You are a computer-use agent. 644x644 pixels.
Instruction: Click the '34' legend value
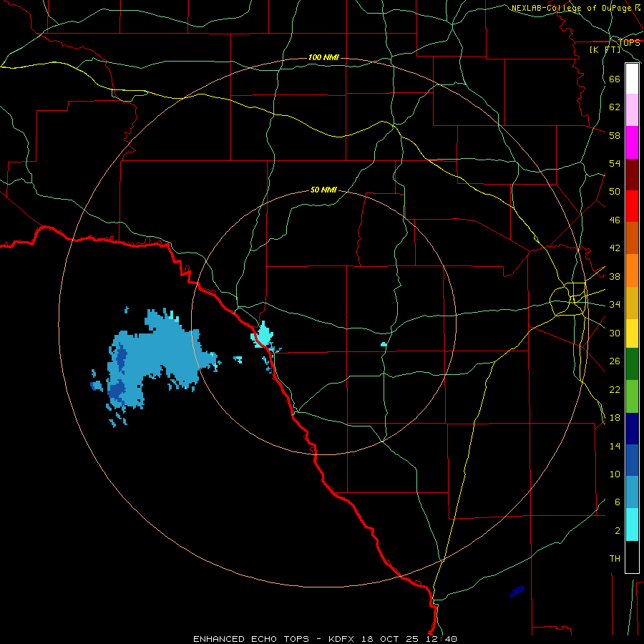[615, 305]
